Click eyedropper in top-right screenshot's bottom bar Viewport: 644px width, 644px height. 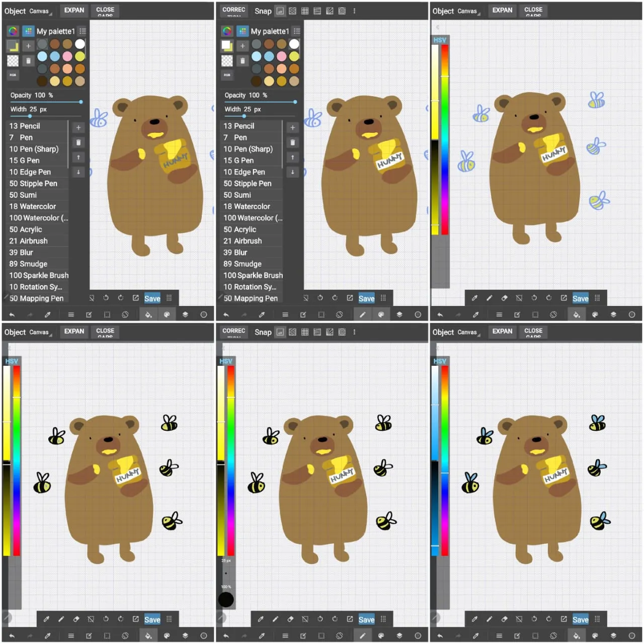476,314
